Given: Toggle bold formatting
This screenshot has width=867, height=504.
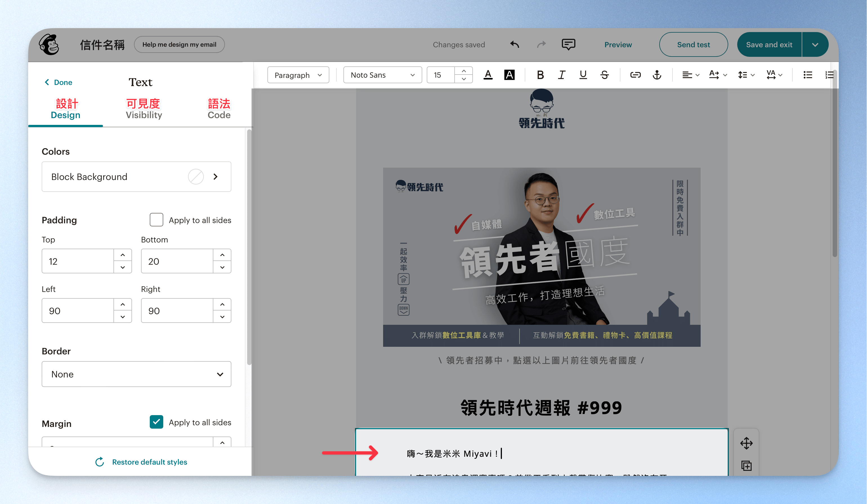Looking at the screenshot, I should [x=540, y=75].
